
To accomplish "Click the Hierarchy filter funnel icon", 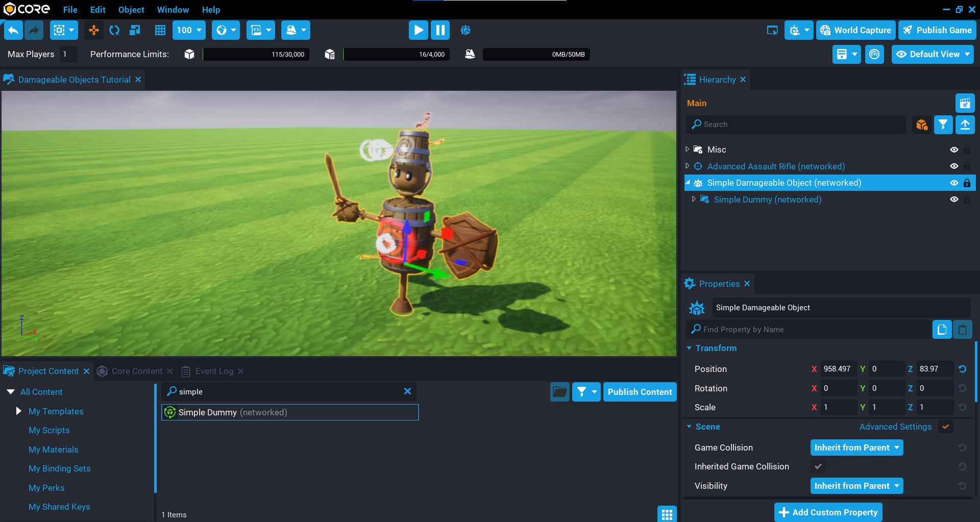I will click(943, 125).
